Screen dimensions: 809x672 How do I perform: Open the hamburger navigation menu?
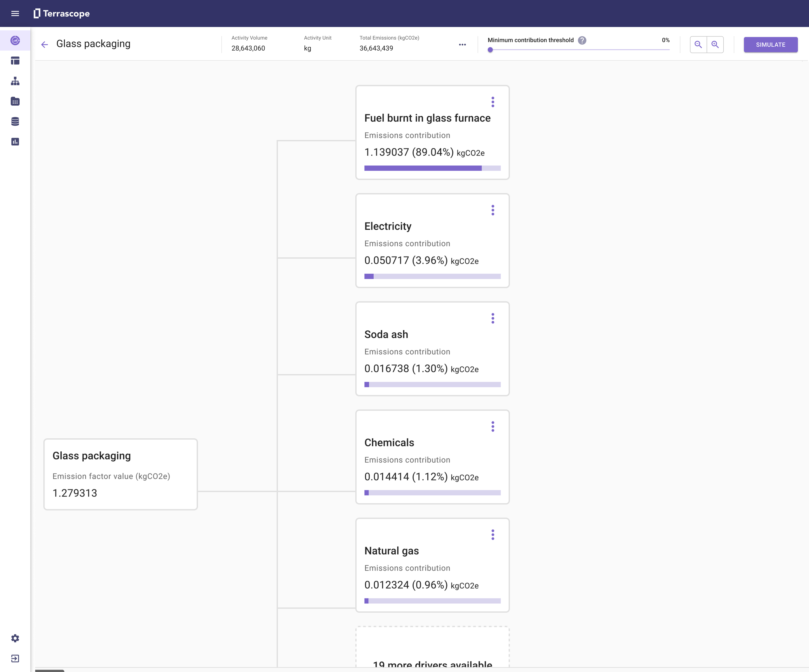point(15,13)
